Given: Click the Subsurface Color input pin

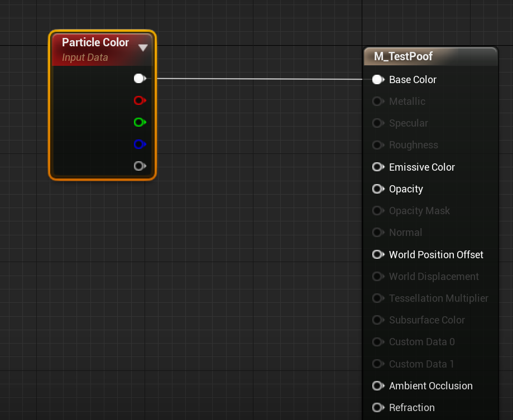Looking at the screenshot, I should [x=378, y=320].
